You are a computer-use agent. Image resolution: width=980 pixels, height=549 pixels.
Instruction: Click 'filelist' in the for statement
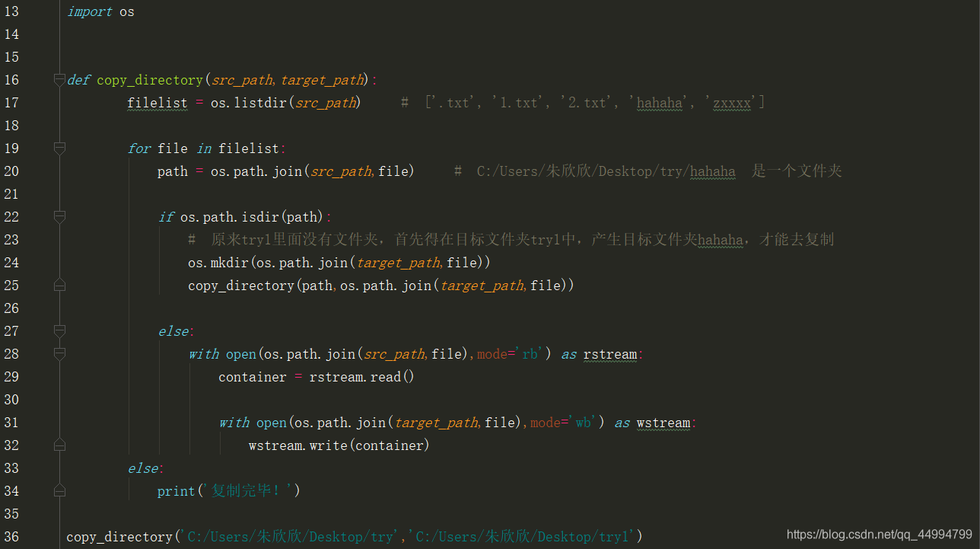point(249,148)
